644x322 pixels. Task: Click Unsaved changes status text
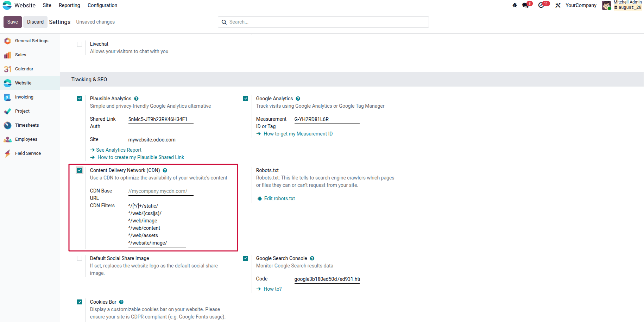coord(95,22)
